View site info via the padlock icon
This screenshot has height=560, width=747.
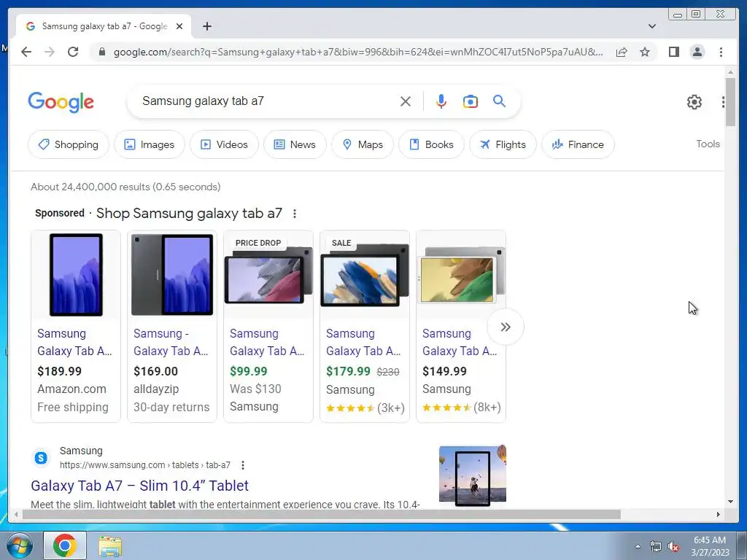click(102, 52)
